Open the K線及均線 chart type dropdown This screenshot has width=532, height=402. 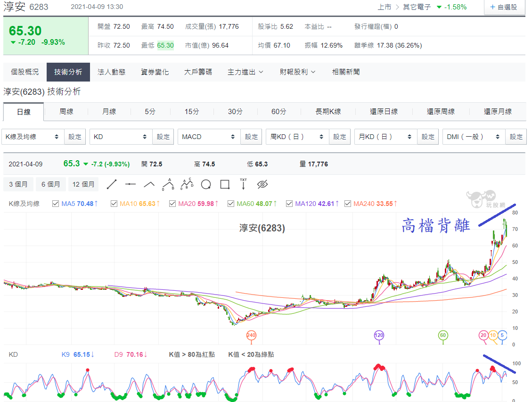(33, 137)
